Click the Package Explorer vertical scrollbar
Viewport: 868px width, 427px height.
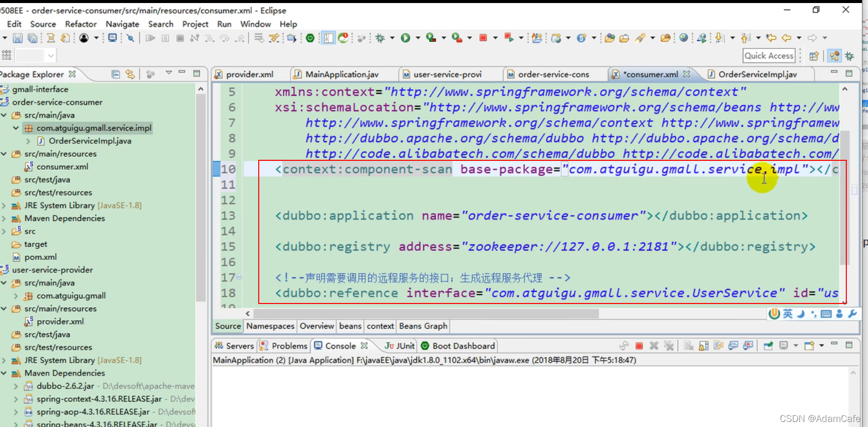pyautogui.click(x=201, y=197)
